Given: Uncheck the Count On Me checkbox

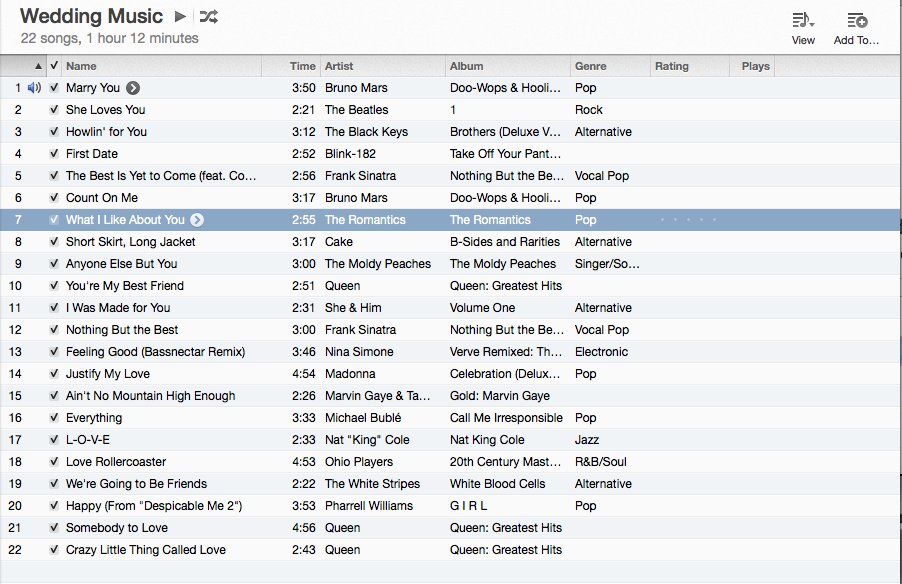Looking at the screenshot, I should click(x=54, y=198).
